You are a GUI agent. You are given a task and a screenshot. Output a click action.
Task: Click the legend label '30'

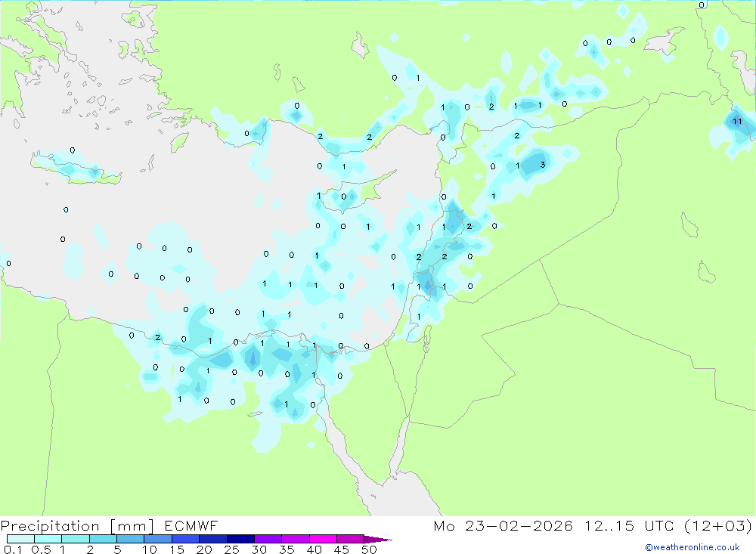pyautogui.click(x=259, y=549)
